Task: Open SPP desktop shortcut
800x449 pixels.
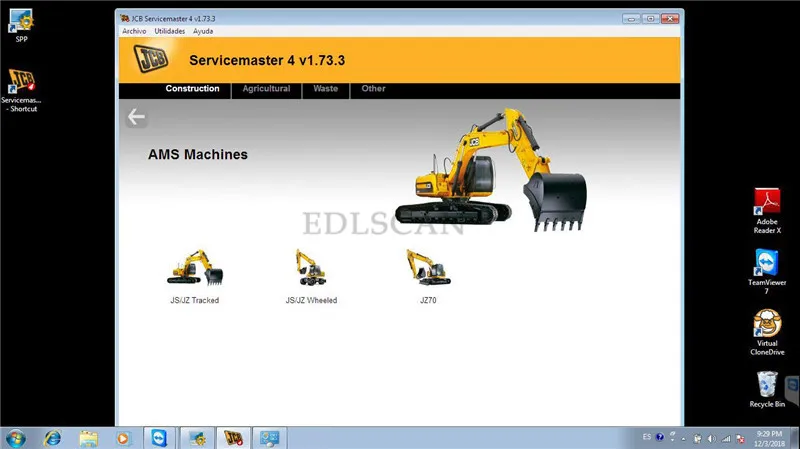Action: coord(21,26)
